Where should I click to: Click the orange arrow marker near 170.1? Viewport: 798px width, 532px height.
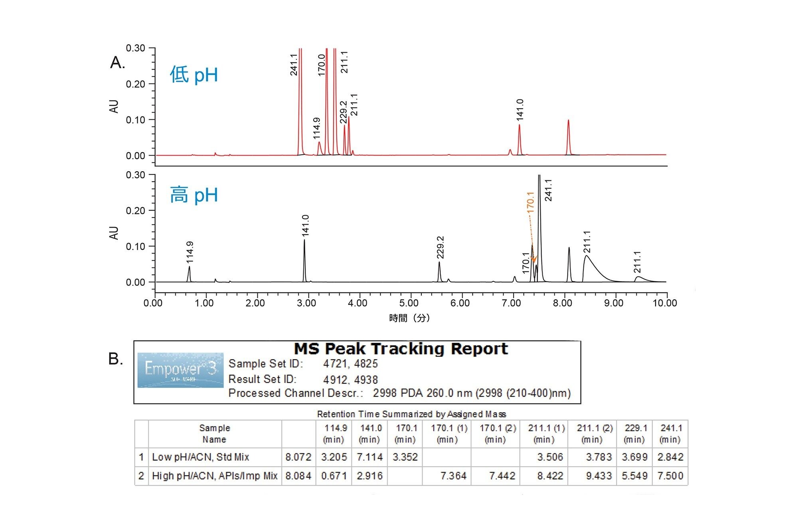click(534, 259)
